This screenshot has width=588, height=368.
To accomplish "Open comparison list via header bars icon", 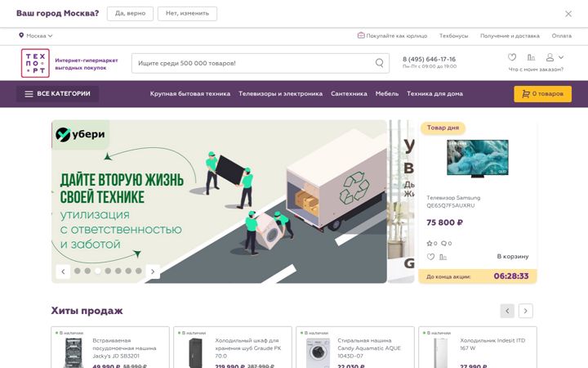I will 531,57.
